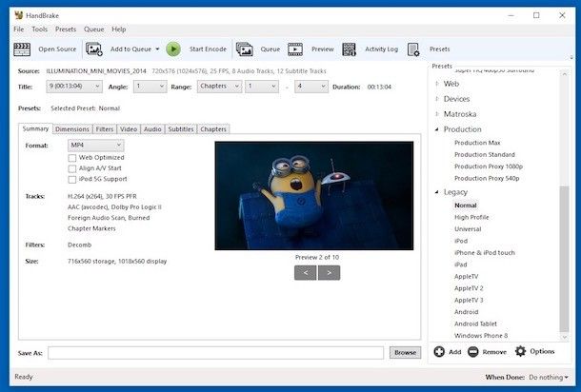This screenshot has height=392, width=581.
Task: Click the Presets toolbar document-gear icon
Action: 413,49
